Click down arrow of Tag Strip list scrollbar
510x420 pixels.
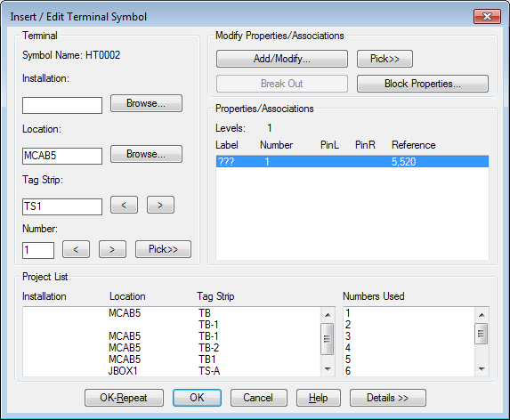328,369
